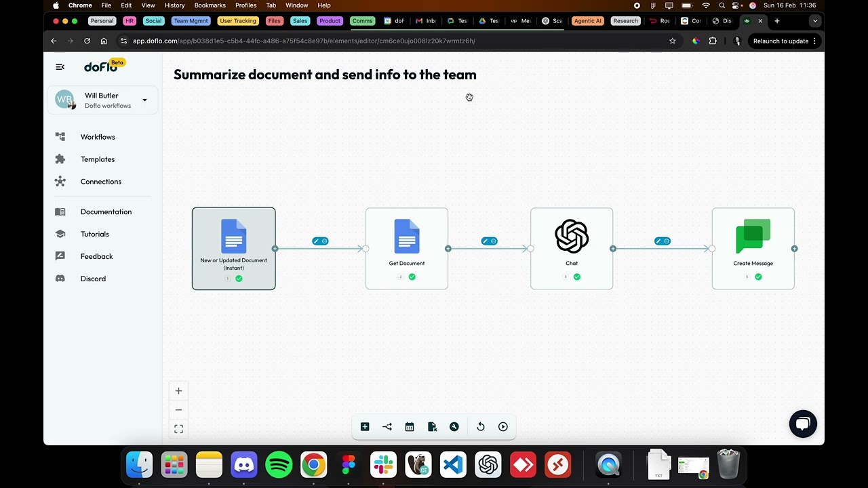Open Feedback in the sidebar
The width and height of the screenshot is (868, 488).
(x=96, y=256)
